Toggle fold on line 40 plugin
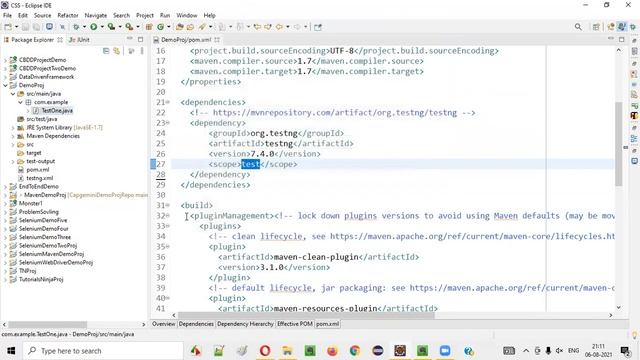This screenshot has height=360, width=640. pyautogui.click(x=168, y=298)
